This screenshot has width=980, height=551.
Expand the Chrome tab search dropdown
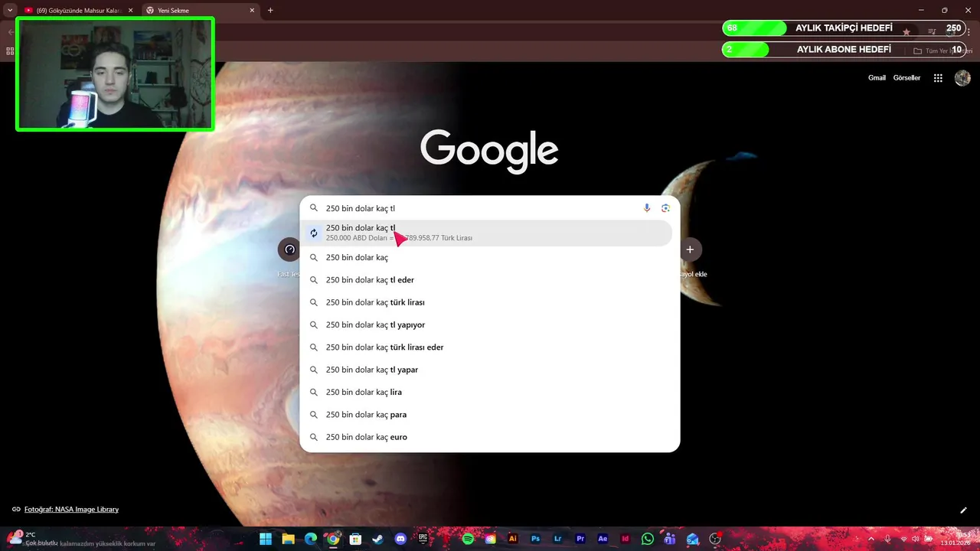9,10
